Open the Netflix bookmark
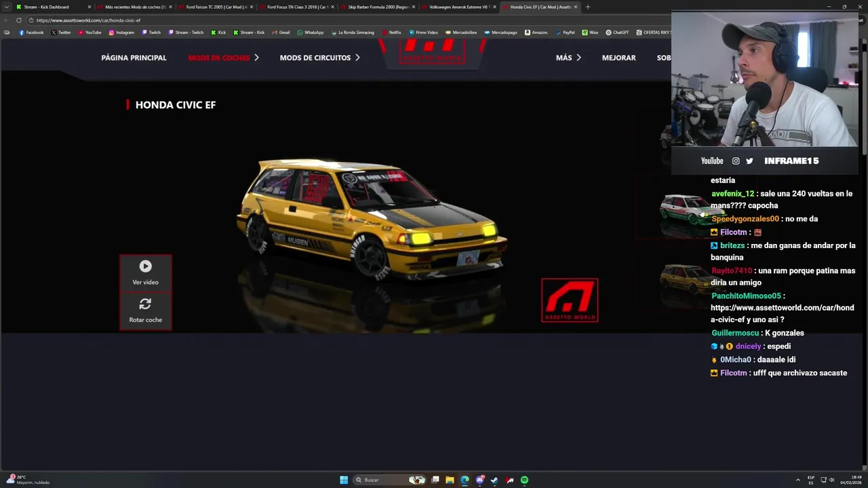Screen dimensions: 868x488 coord(391,33)
